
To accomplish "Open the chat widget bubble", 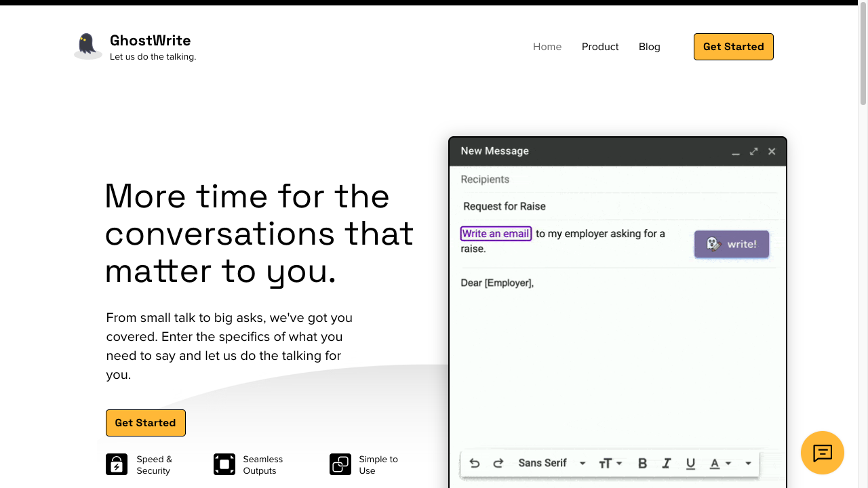I will pyautogui.click(x=823, y=453).
